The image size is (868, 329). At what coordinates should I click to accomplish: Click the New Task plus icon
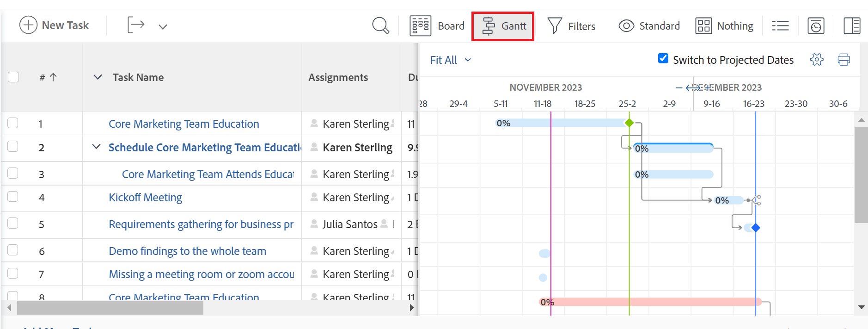28,25
